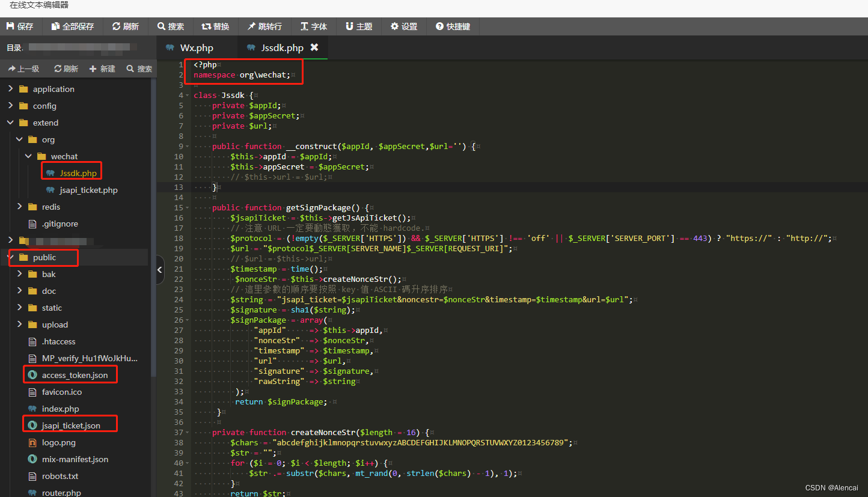The width and height of the screenshot is (868, 497).
Task: Click the application folder icon
Action: [x=23, y=89]
